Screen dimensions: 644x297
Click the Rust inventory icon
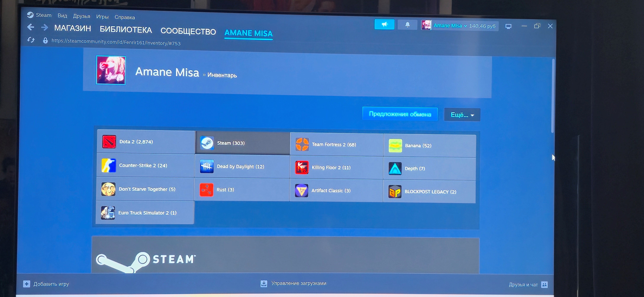(206, 190)
